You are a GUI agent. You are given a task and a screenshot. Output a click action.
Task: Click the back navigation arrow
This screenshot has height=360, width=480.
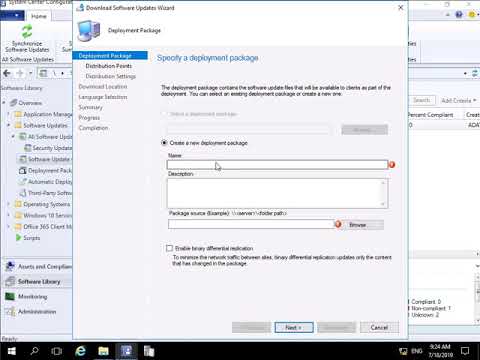point(7,73)
